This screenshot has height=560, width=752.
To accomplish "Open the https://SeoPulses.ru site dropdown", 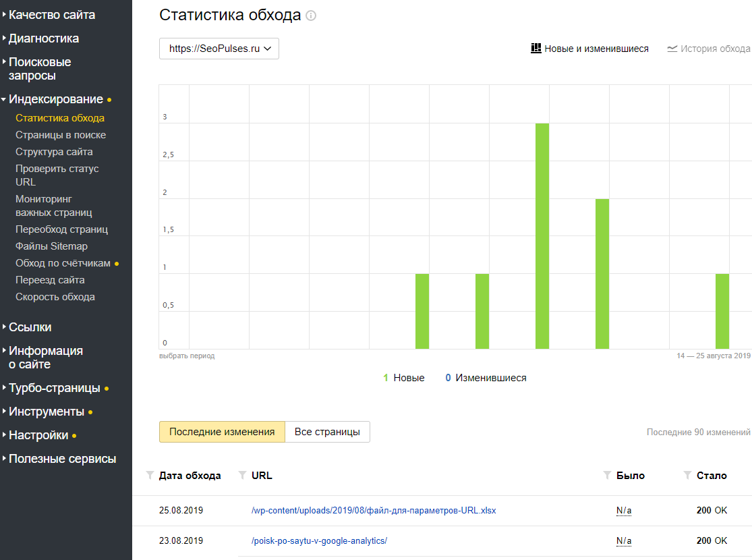I will [219, 49].
